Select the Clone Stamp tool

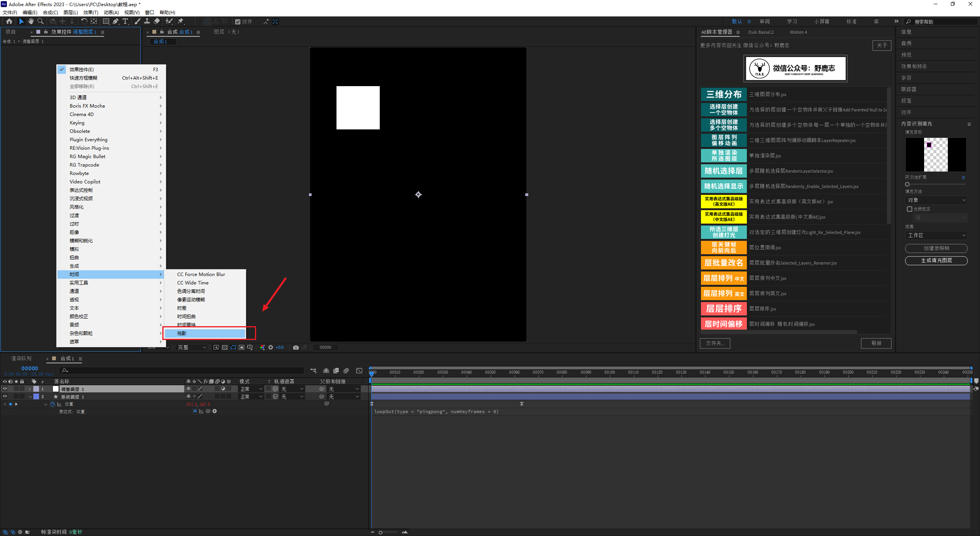[x=147, y=21]
